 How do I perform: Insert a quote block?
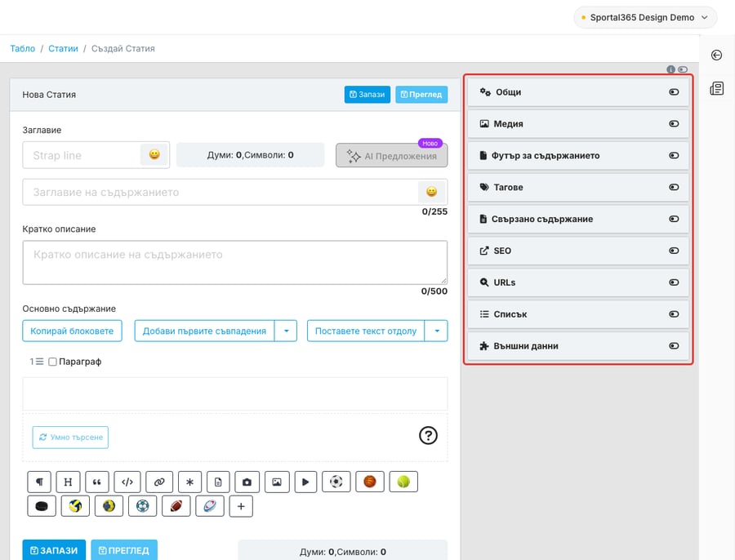(97, 482)
